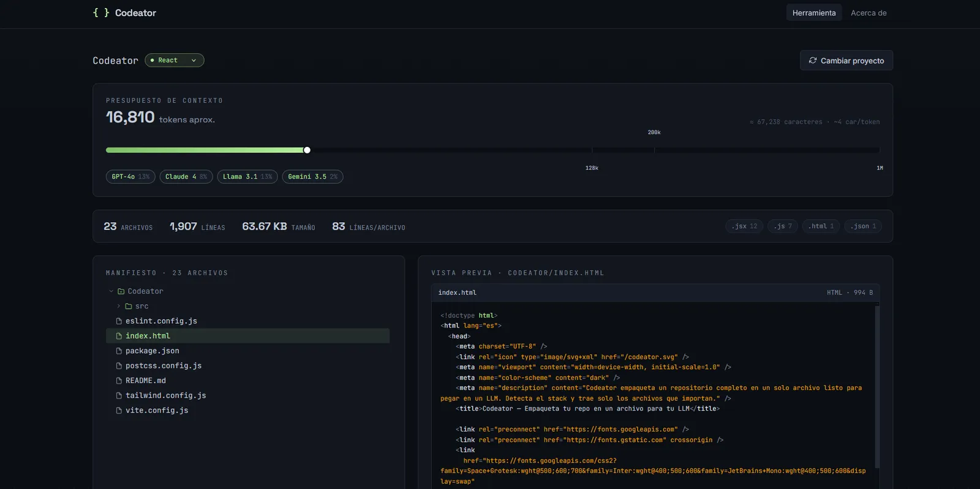Viewport: 980px width, 489px height.
Task: Select the GPT-4o model chip
Action: point(130,176)
